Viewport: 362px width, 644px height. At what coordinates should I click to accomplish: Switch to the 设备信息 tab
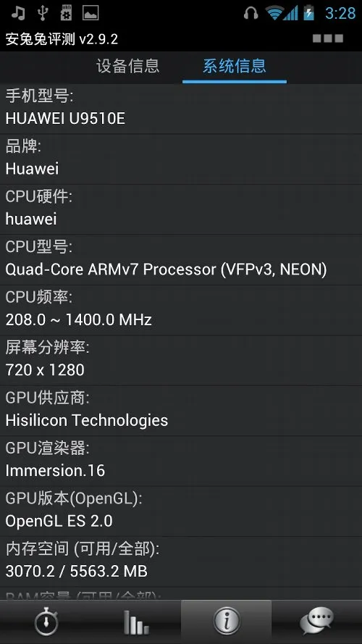click(127, 66)
